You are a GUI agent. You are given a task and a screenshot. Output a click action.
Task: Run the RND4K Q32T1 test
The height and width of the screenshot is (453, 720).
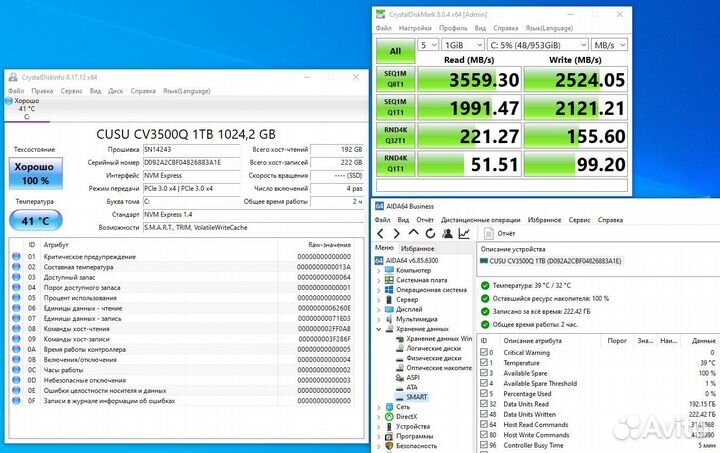(x=395, y=135)
